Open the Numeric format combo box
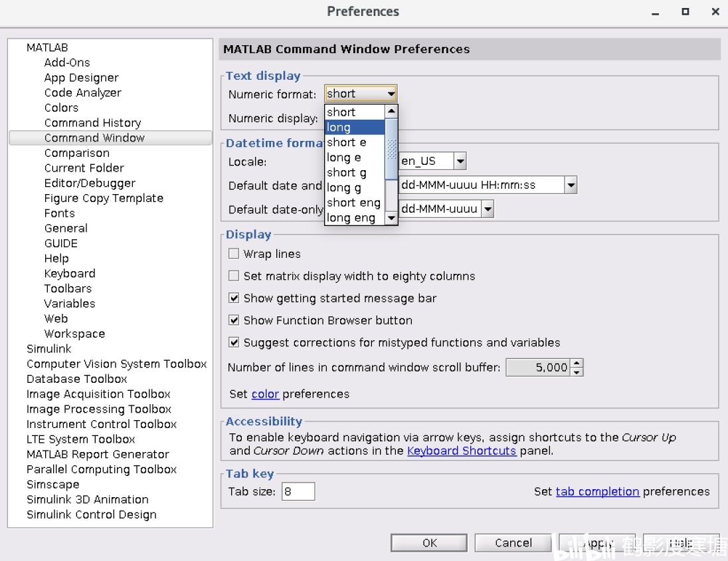Image resolution: width=728 pixels, height=561 pixels. pyautogui.click(x=361, y=94)
